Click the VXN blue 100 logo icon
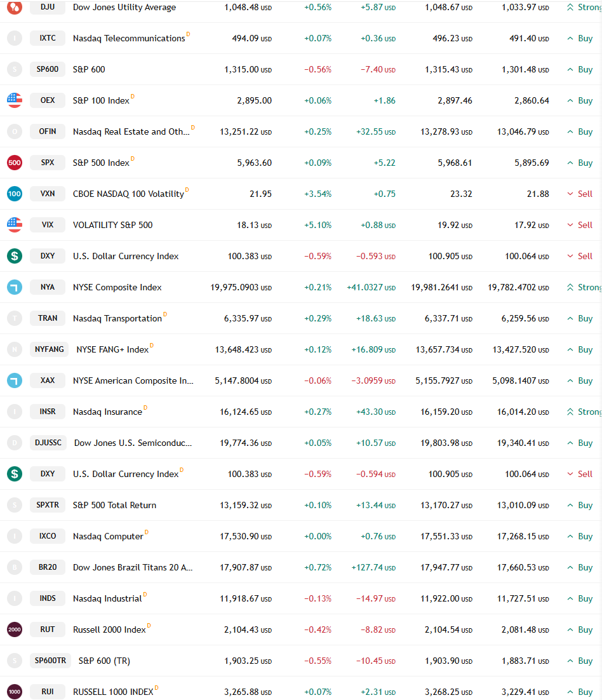 [15, 194]
